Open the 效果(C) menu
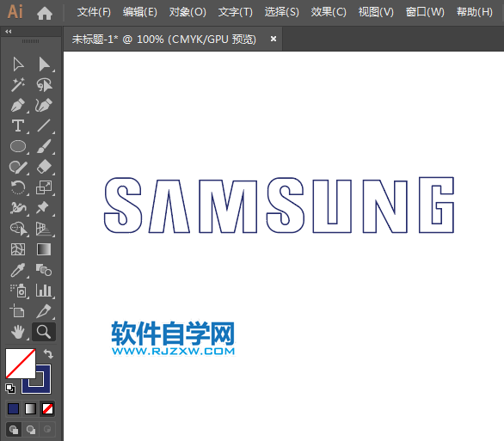504x441 pixels. 329,12
